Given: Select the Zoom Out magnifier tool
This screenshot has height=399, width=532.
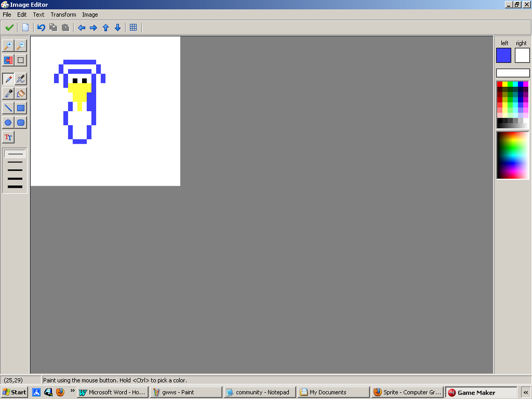Looking at the screenshot, I should (21, 45).
